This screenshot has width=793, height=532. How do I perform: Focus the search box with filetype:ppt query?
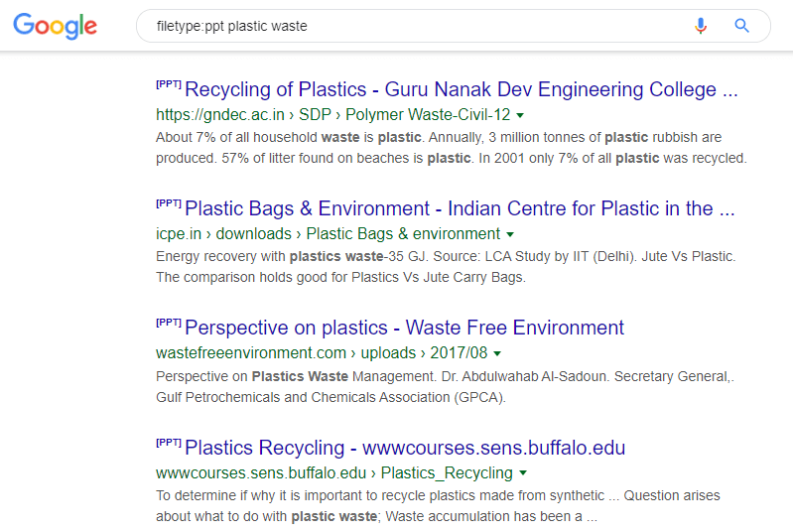[415, 26]
